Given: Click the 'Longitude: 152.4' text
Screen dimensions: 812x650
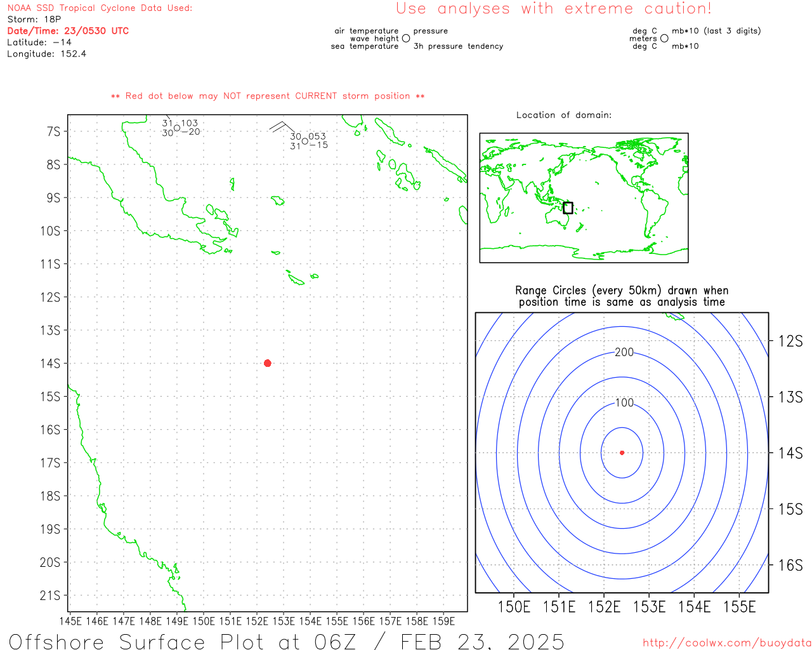Looking at the screenshot, I should click(47, 54).
